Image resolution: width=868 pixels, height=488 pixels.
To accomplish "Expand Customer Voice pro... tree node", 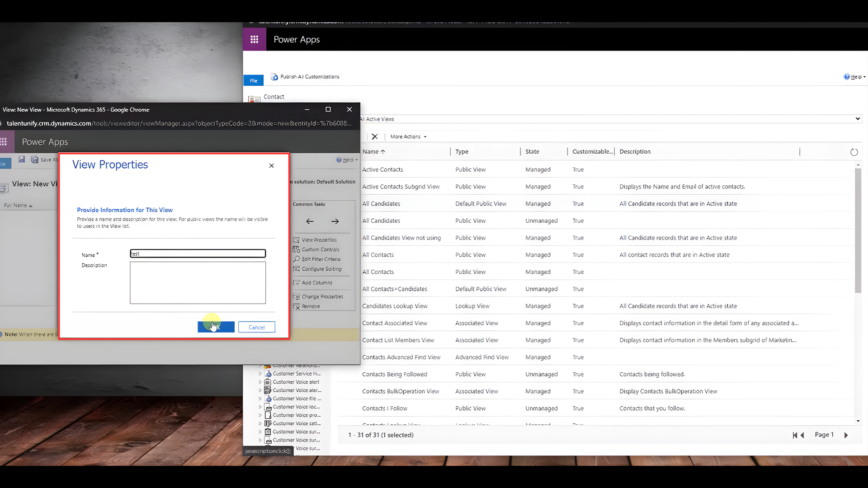I will [260, 415].
